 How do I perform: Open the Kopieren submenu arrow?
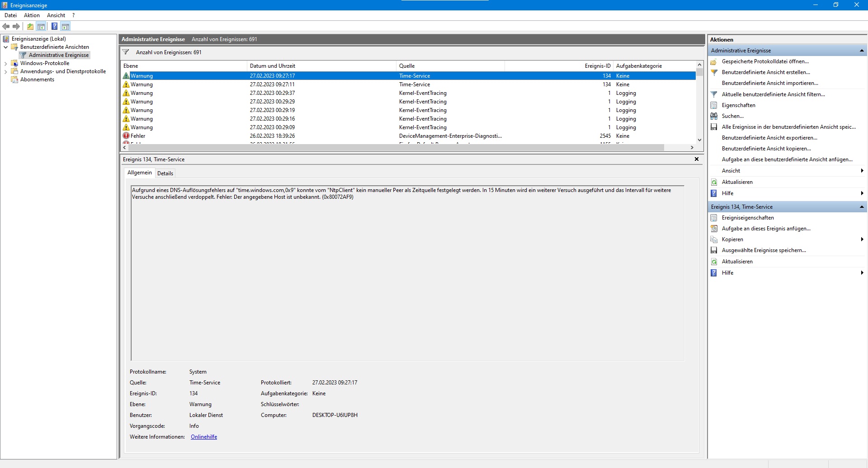point(862,239)
